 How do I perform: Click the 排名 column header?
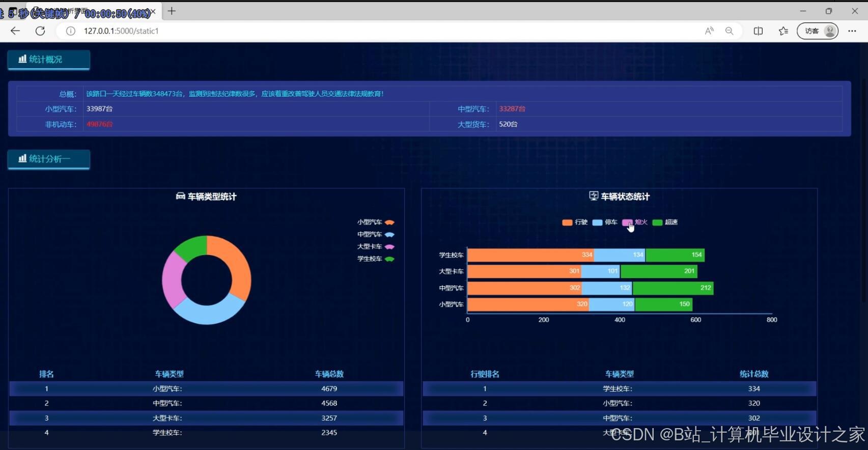click(46, 374)
